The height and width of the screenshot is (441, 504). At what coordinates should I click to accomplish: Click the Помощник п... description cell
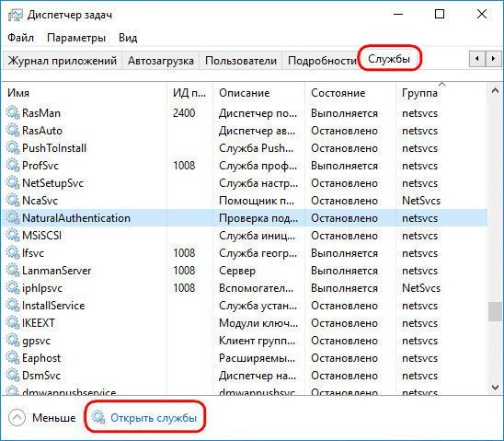(257, 201)
